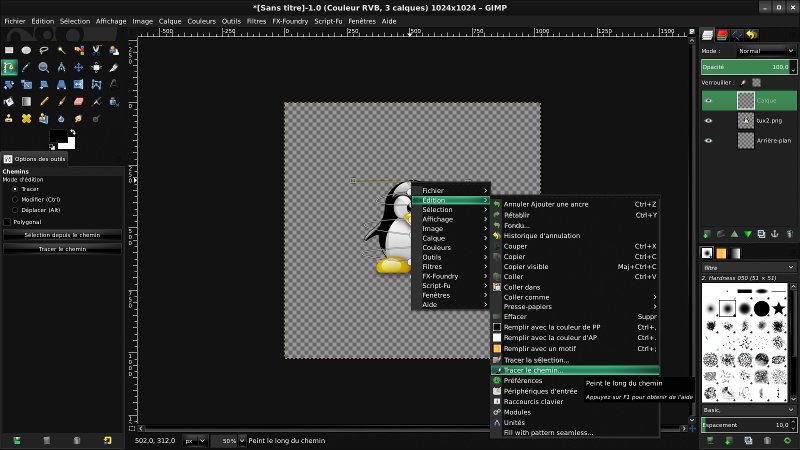The width and height of the screenshot is (800, 450).
Task: Select the Zoom magnifier tool
Action: (44, 67)
